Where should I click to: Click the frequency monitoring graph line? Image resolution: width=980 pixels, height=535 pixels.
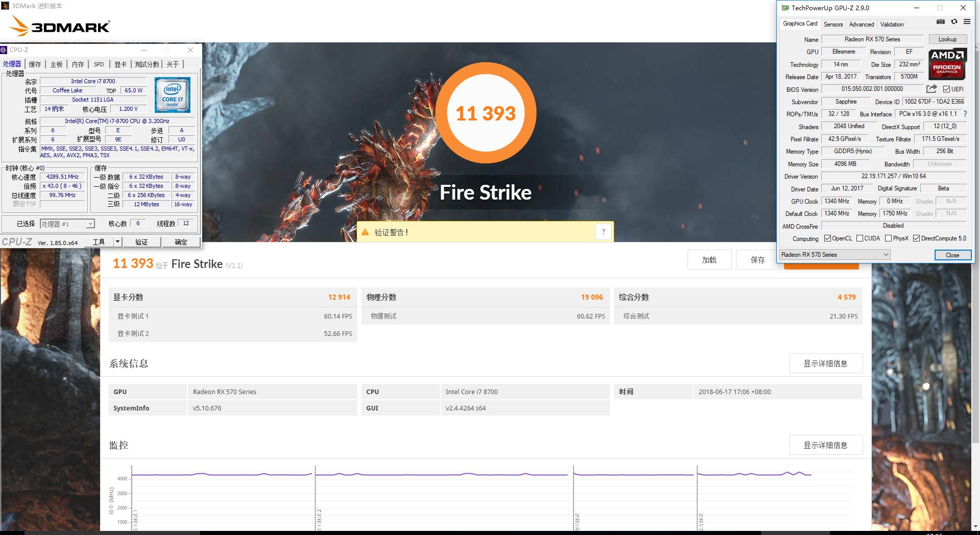pyautogui.click(x=408, y=475)
